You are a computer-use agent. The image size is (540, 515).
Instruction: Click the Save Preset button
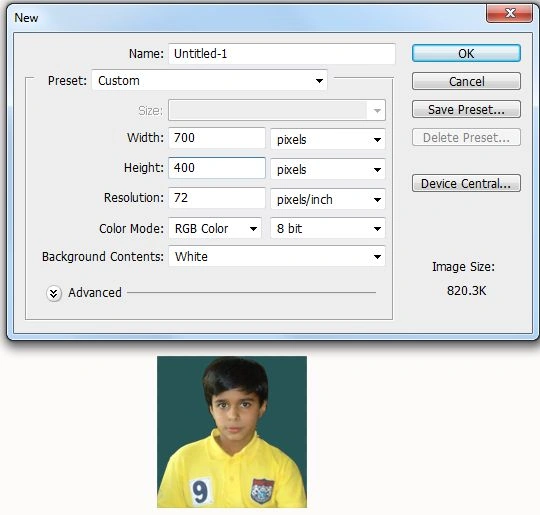(x=466, y=110)
